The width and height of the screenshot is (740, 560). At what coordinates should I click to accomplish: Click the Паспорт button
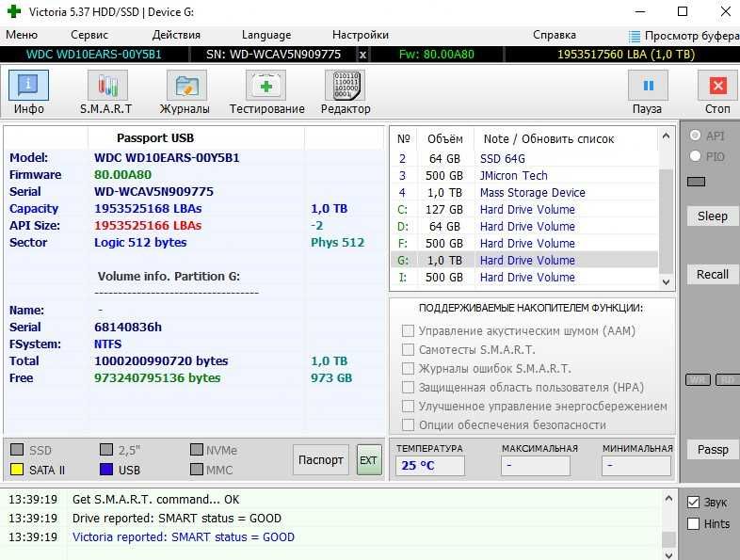[321, 459]
